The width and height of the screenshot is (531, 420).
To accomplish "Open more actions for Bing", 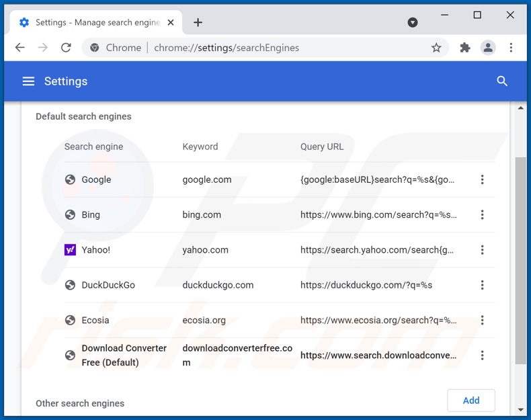I will pos(482,215).
